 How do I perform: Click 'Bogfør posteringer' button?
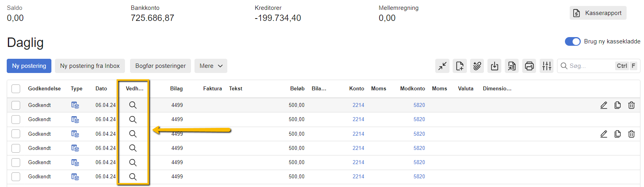click(161, 66)
